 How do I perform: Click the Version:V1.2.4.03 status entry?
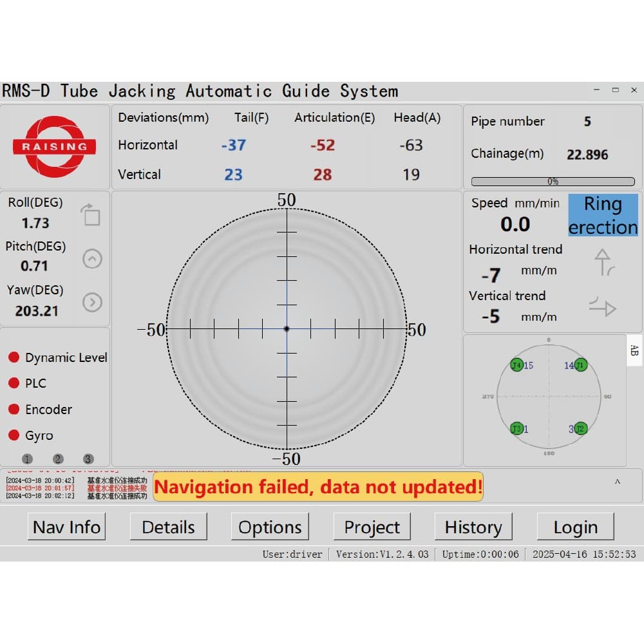[x=382, y=554]
